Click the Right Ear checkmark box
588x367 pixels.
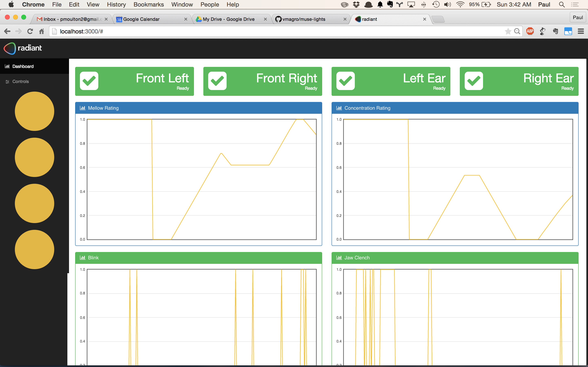[x=473, y=81]
